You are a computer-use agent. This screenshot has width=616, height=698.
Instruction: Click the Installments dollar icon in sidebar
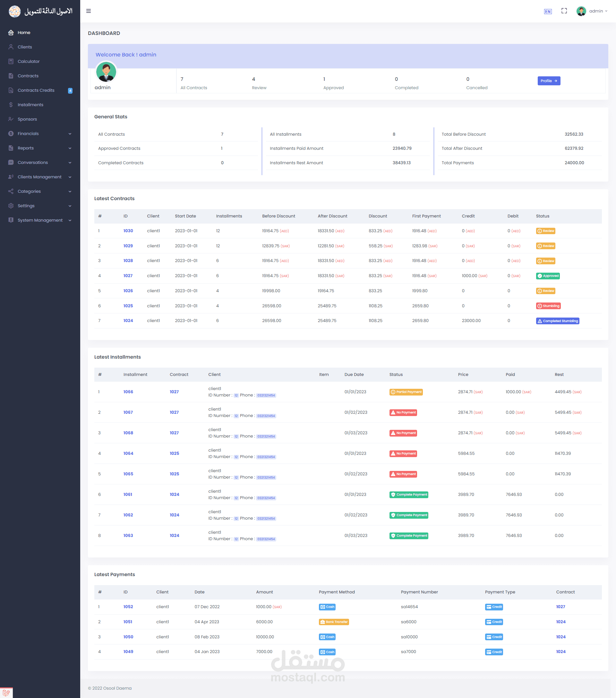point(11,105)
